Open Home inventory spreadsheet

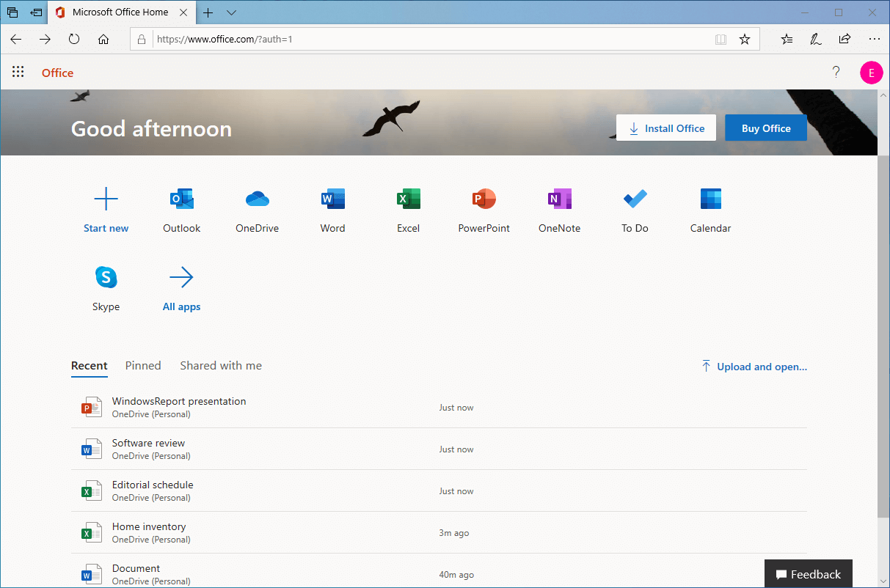(439, 533)
